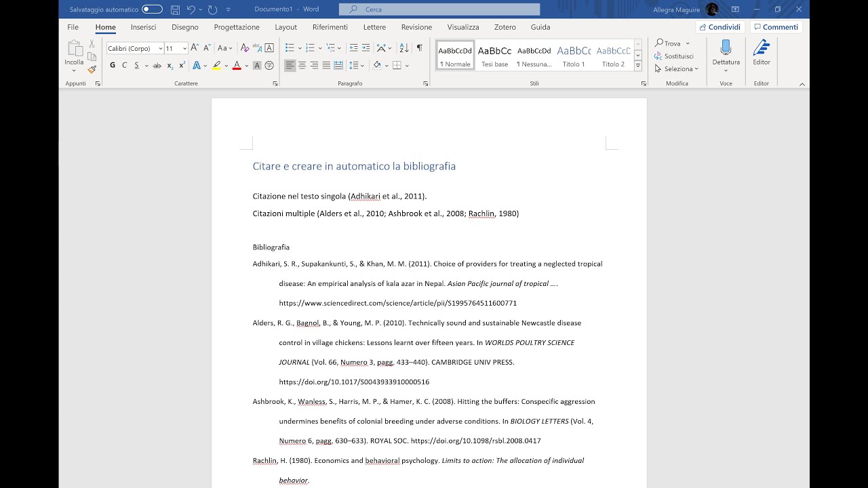This screenshot has height=488, width=868.
Task: Click the Copy icon in Appunti
Action: point(92,56)
